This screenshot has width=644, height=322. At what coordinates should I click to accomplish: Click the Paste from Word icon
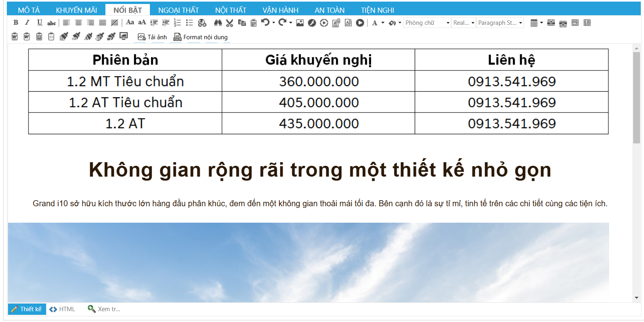[14, 37]
